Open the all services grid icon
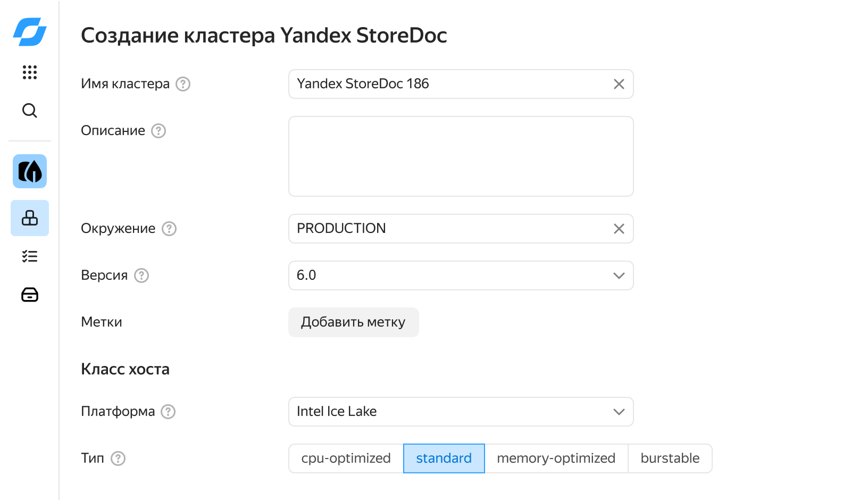Image resolution: width=868 pixels, height=500 pixels. point(30,72)
